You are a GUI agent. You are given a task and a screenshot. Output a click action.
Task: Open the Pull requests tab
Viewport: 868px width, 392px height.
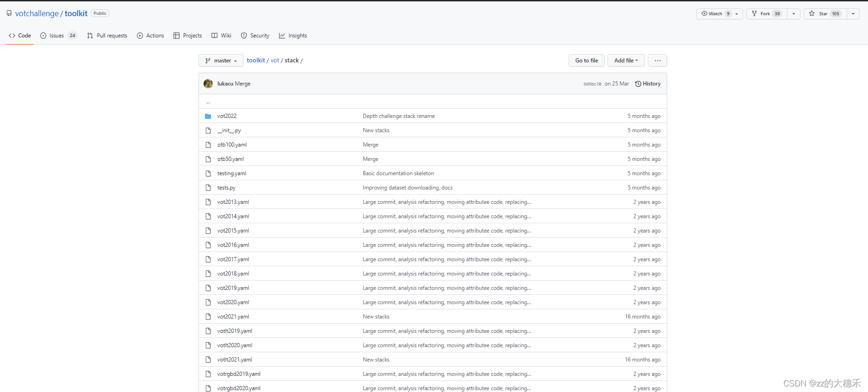[x=107, y=36]
